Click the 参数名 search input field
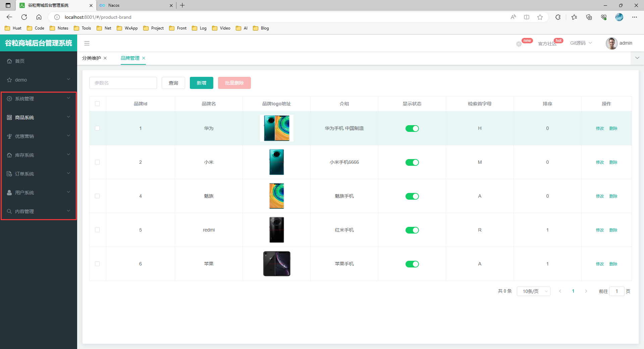Viewport: 644px width, 349px height. [123, 83]
